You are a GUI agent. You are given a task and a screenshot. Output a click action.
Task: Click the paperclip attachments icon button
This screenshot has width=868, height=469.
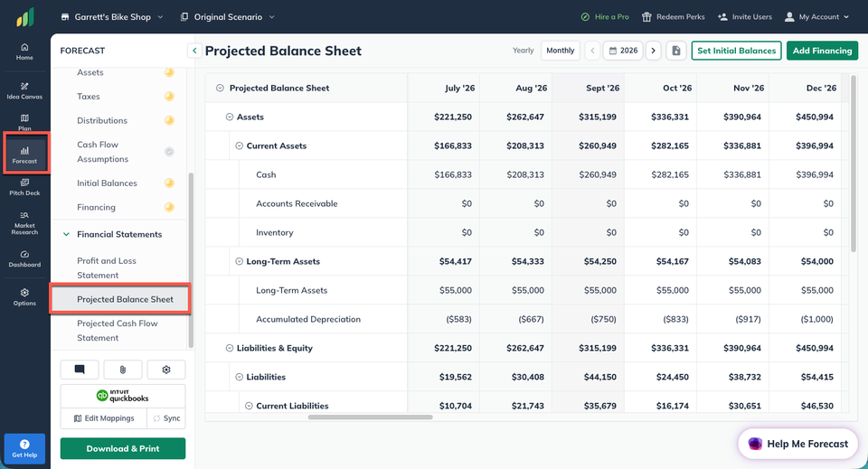(x=123, y=370)
